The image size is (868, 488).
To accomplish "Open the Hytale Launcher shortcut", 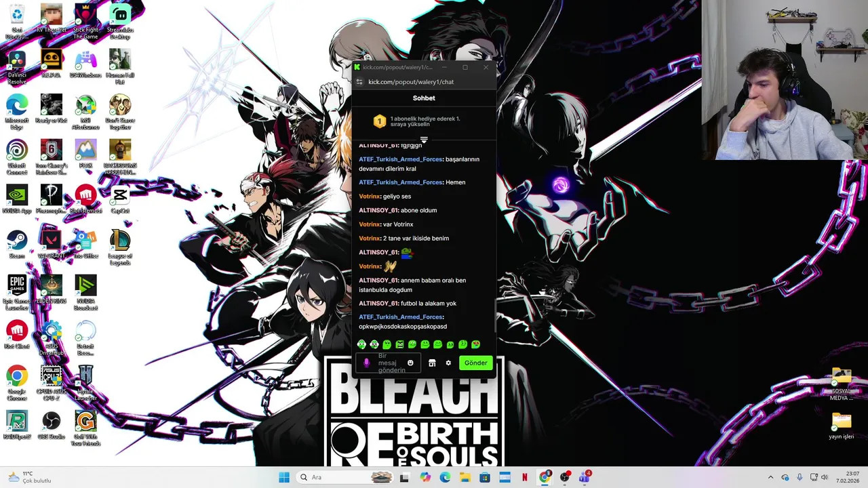I will 85,384.
